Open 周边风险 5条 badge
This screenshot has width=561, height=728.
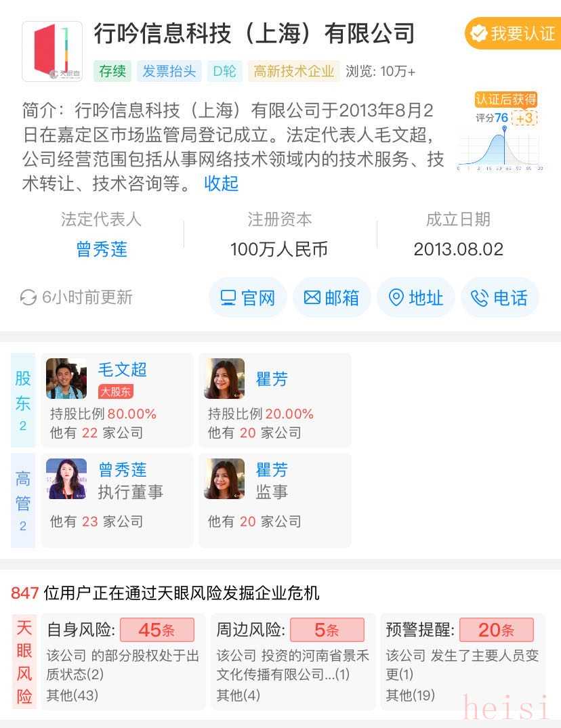(327, 630)
